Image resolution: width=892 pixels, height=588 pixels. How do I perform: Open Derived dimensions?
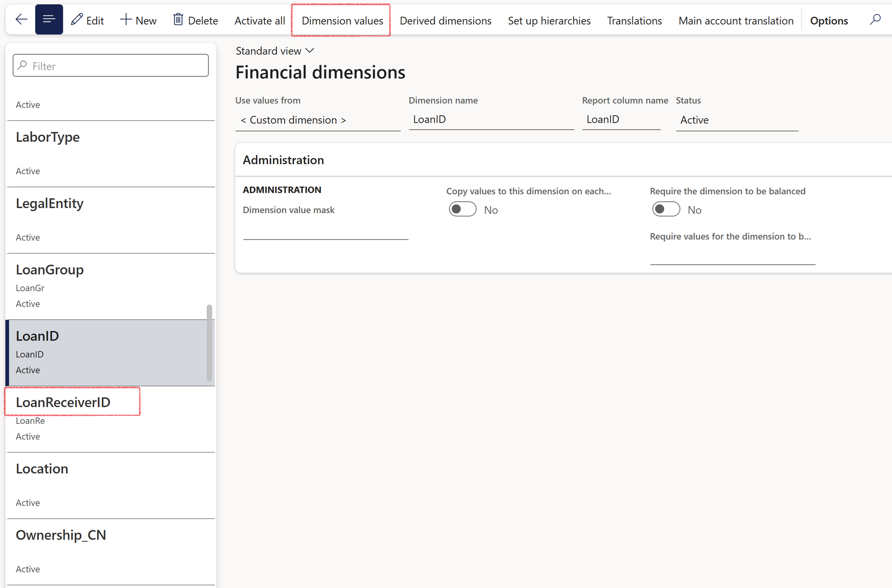tap(445, 21)
